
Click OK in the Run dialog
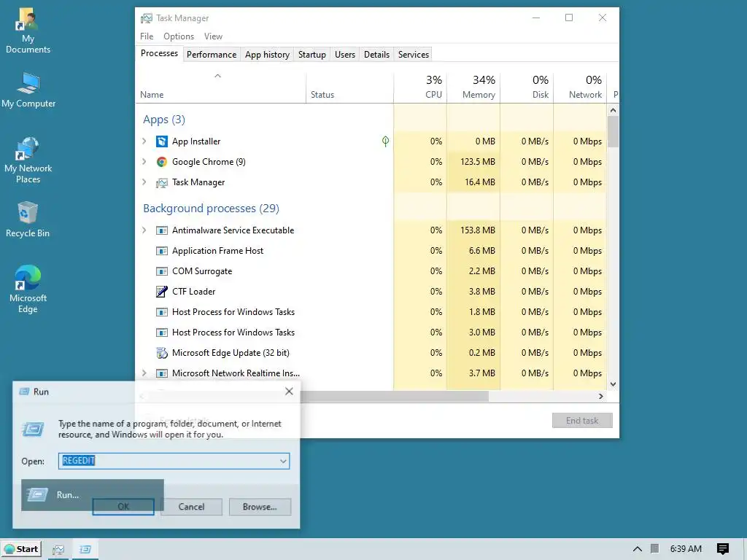[123, 507]
